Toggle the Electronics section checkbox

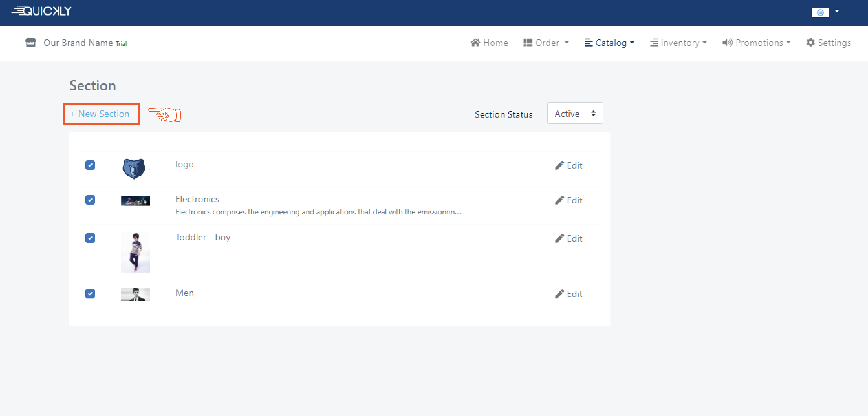[90, 200]
